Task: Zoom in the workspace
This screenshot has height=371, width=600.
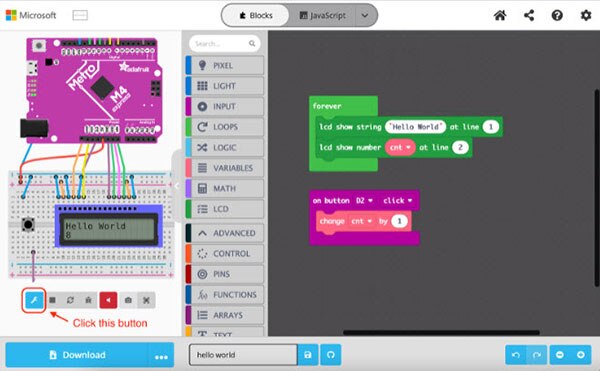Action: tap(580, 355)
